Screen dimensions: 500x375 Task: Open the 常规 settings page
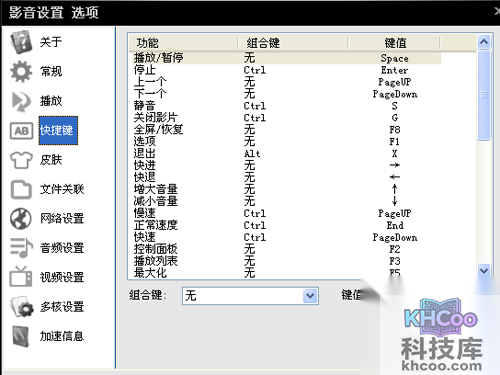pos(51,71)
